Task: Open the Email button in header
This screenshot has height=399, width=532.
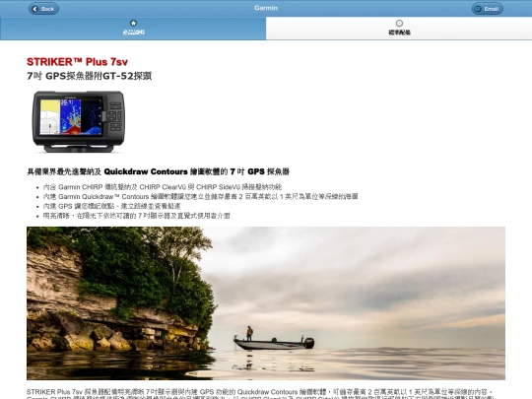Action: [488, 9]
